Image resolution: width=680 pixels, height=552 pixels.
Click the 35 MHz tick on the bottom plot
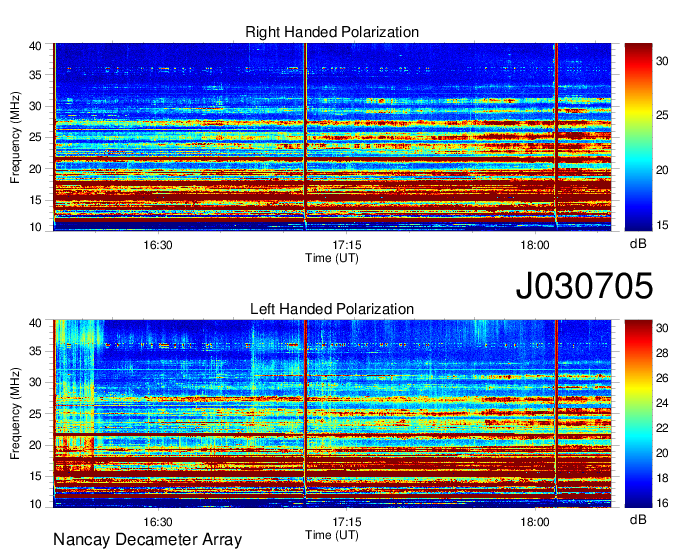tap(35, 351)
